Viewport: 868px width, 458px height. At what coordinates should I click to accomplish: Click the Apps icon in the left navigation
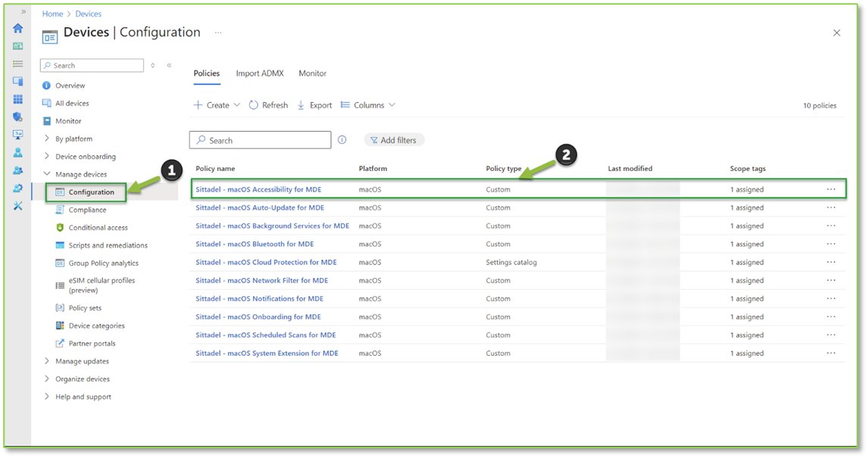point(17,99)
